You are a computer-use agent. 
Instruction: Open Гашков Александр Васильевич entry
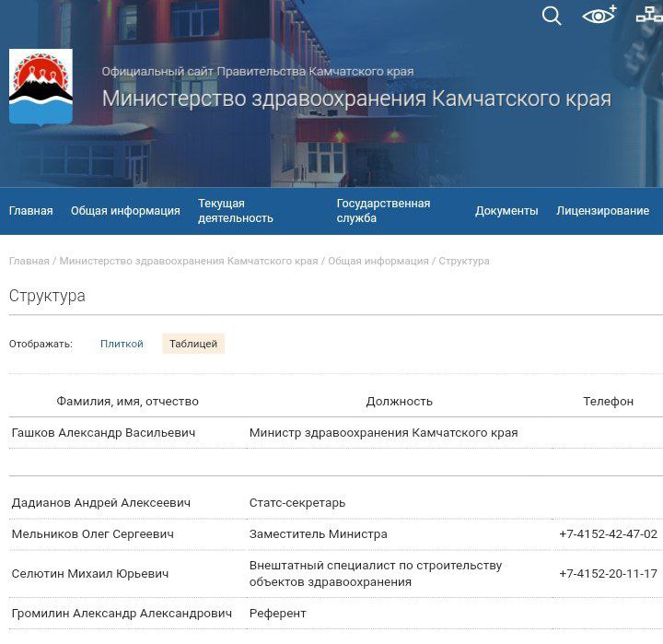103,432
